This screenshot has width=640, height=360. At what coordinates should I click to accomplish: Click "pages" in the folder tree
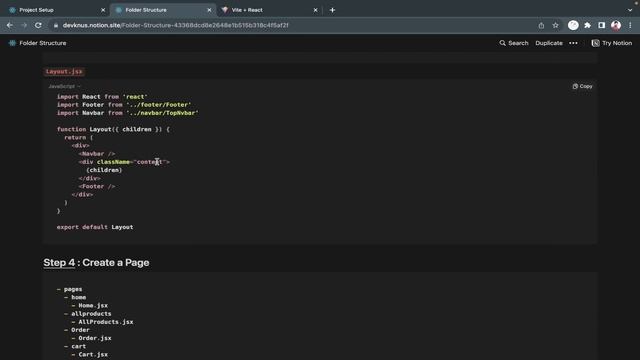73,289
